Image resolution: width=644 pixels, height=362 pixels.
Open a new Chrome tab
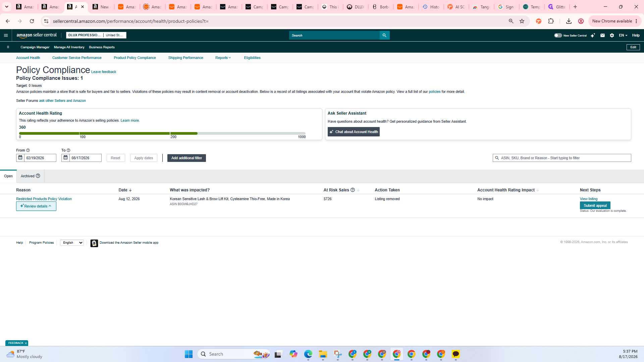[575, 7]
